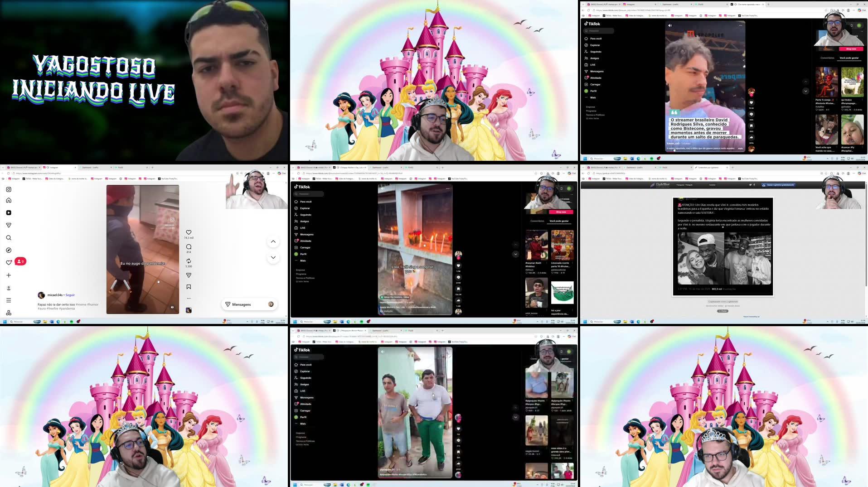Expand 'mais' in the Bistecone video description
The width and height of the screenshot is (868, 487).
[740, 148]
